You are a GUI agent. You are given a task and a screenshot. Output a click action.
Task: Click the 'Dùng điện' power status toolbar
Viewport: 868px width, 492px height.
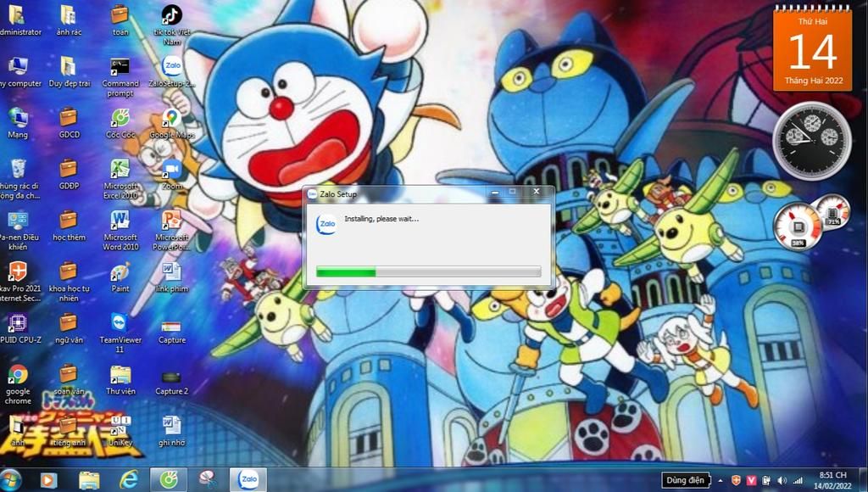point(685,480)
